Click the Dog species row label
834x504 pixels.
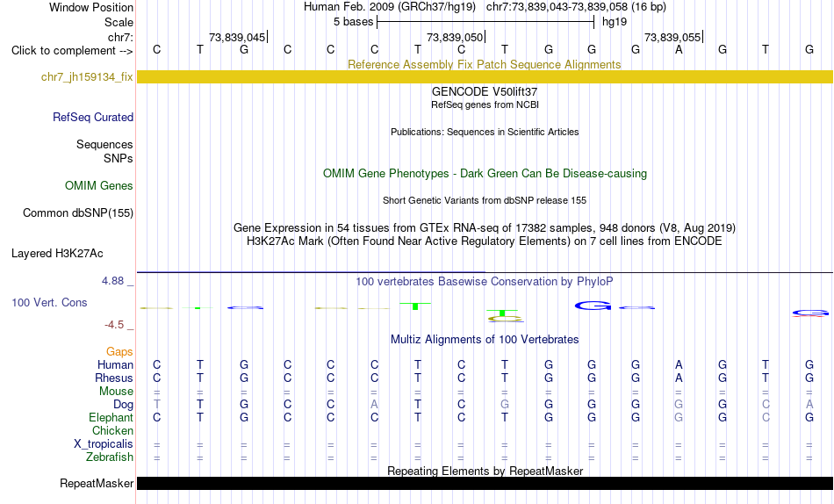click(124, 405)
